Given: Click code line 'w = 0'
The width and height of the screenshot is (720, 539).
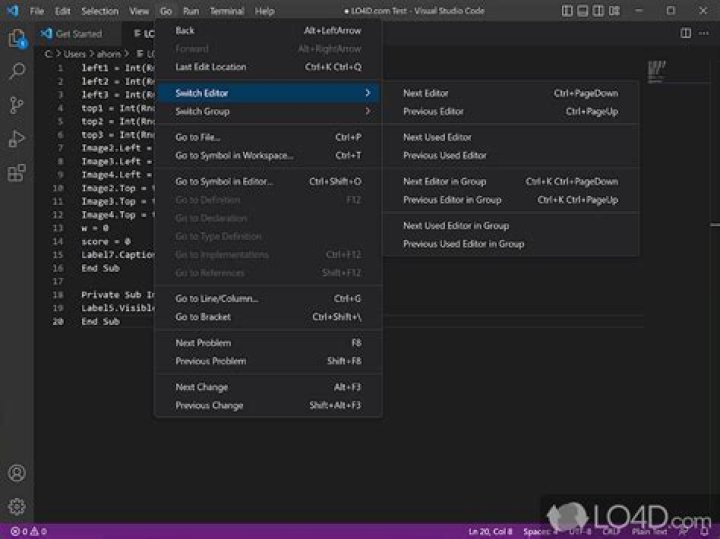Looking at the screenshot, I should [95, 228].
